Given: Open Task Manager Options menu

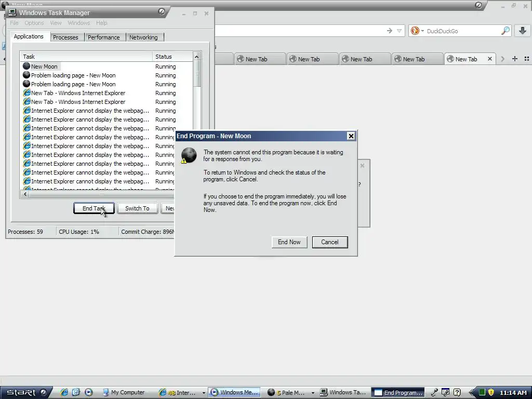Looking at the screenshot, I should tap(34, 23).
